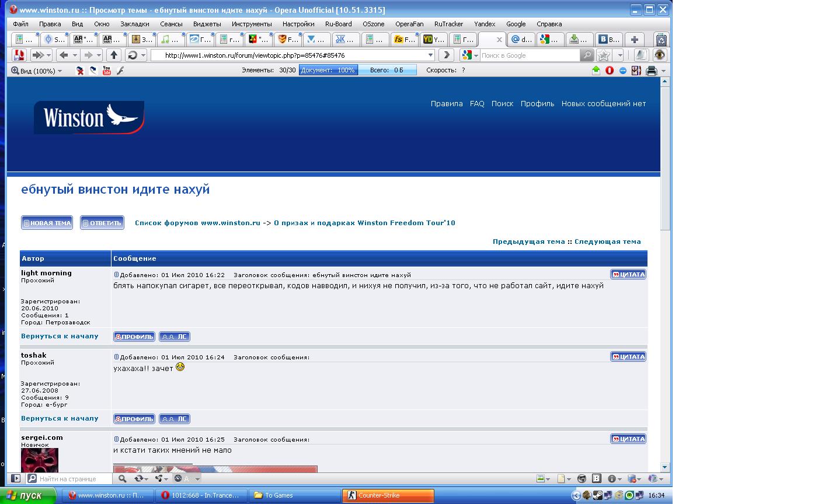
Task: Click the eye icon at toolbar's right end
Action: click(660, 55)
